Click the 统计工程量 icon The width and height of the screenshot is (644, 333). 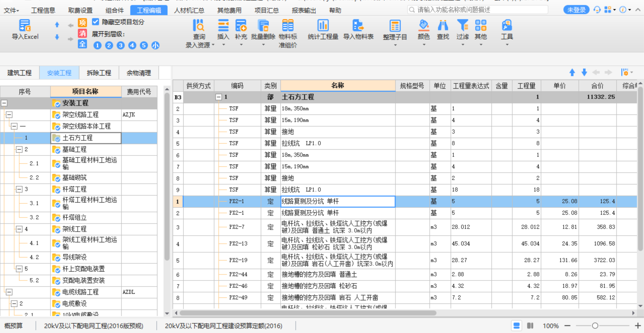tap(323, 25)
